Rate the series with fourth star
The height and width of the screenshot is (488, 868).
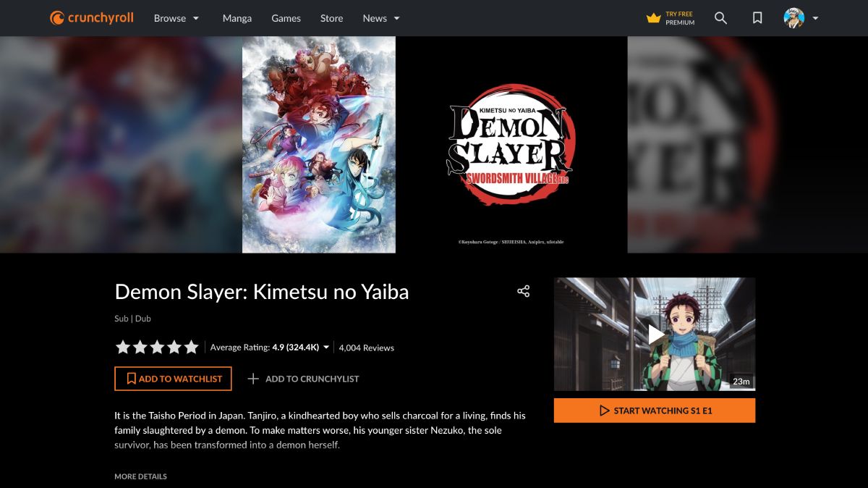point(174,348)
